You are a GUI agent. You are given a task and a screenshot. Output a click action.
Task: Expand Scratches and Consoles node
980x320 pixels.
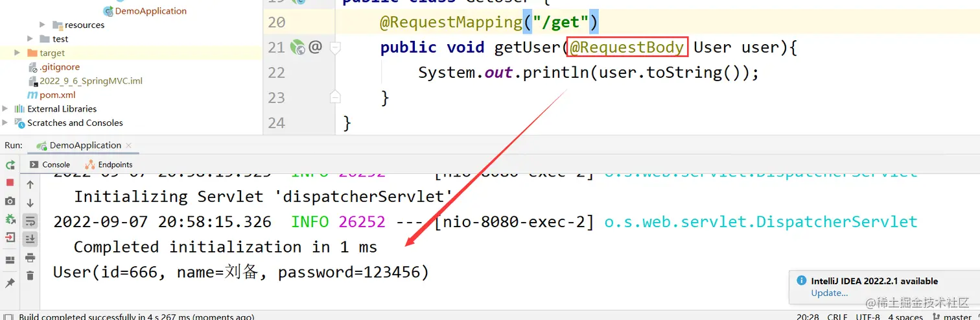tap(6, 123)
